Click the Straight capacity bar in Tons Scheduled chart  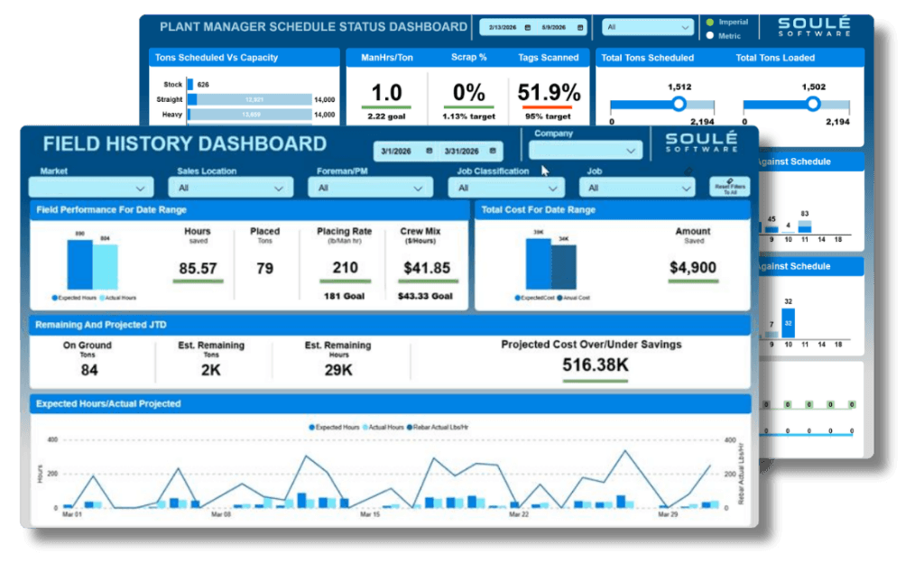tap(250, 99)
